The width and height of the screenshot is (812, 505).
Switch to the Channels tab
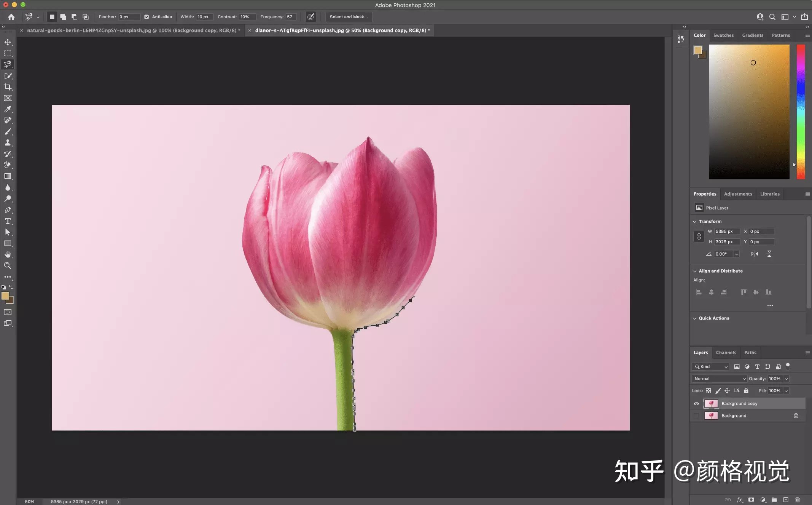pyautogui.click(x=726, y=352)
